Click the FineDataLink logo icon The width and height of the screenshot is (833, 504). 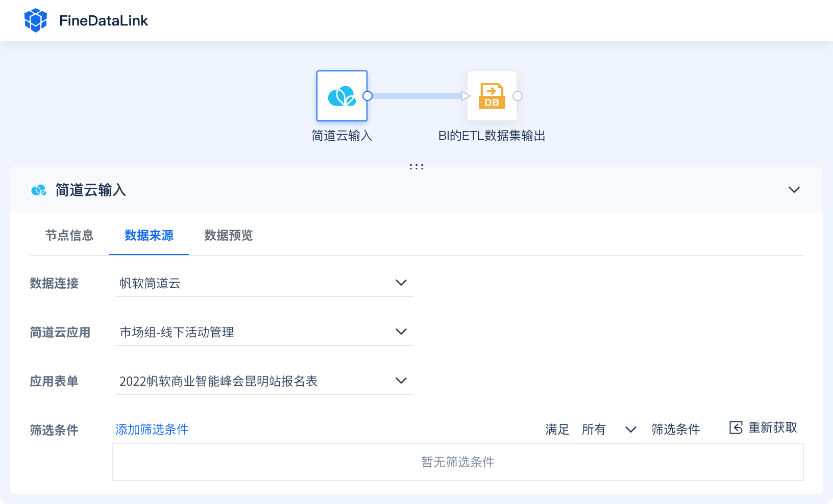click(36, 20)
